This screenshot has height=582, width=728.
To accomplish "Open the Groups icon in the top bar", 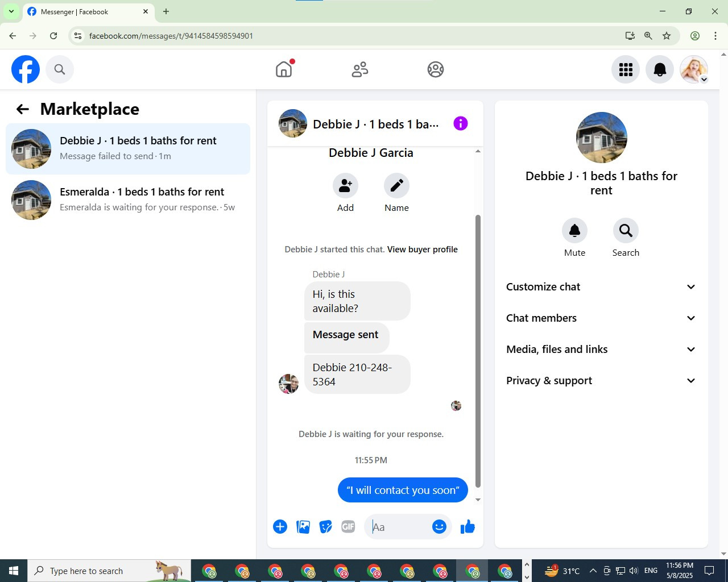I will click(436, 69).
